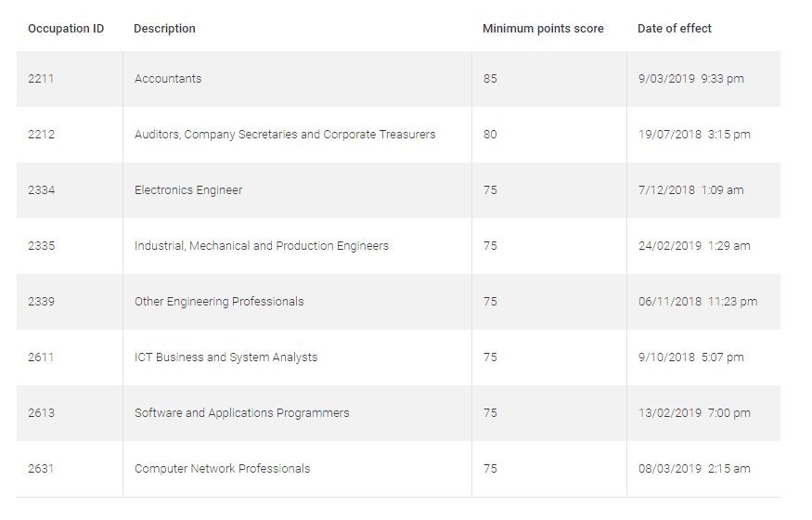Screen dimensions: 812x520
Task: Click the Minimum points score header
Action: [x=543, y=29]
